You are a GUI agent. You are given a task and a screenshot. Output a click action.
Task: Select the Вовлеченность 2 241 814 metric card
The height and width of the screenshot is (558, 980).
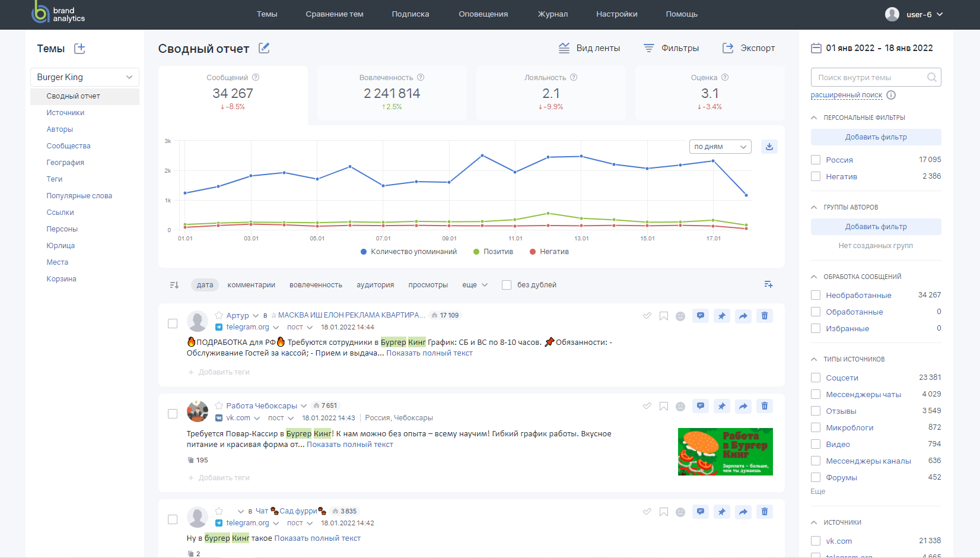coord(392,93)
